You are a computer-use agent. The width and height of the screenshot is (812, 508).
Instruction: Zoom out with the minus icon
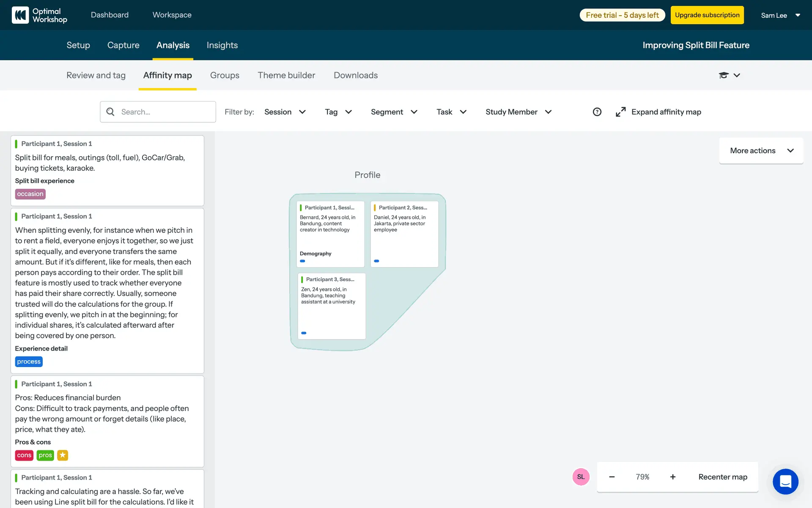pyautogui.click(x=612, y=477)
